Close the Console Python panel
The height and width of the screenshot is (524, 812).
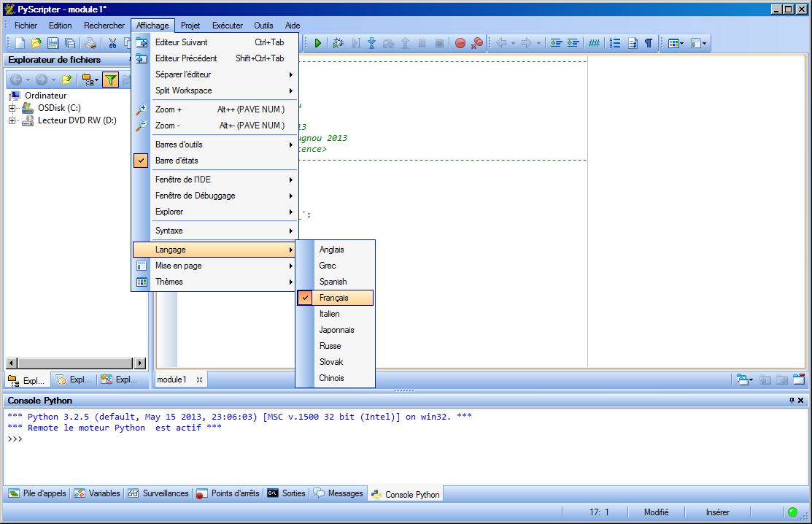[800, 400]
